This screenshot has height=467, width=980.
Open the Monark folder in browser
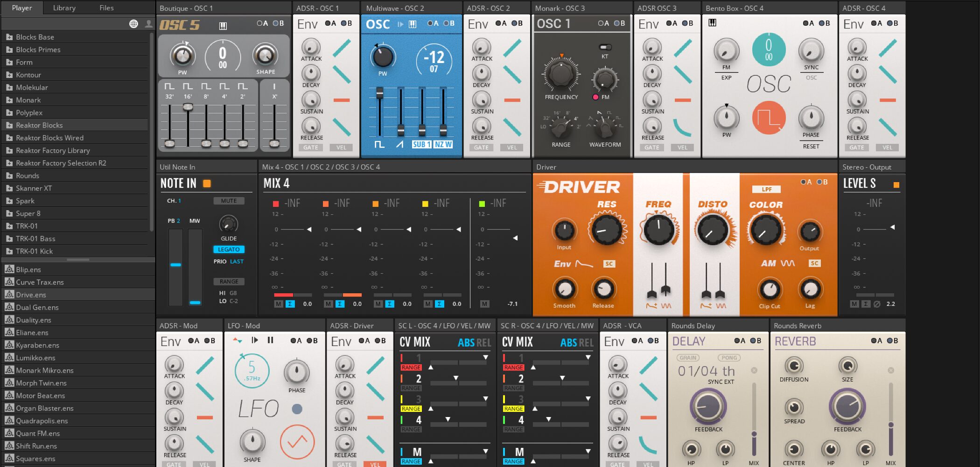pos(75,100)
